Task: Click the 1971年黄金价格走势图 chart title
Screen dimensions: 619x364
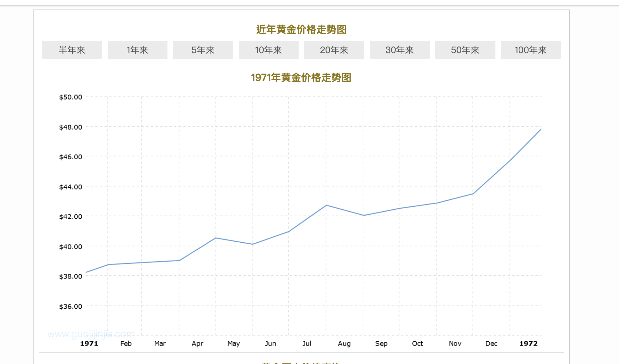Action: [x=301, y=78]
